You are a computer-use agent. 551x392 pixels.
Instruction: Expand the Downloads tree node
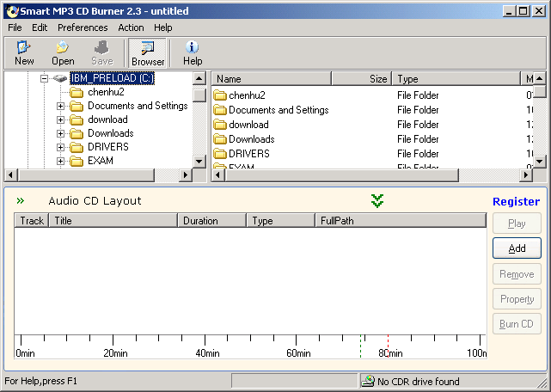pos(60,133)
